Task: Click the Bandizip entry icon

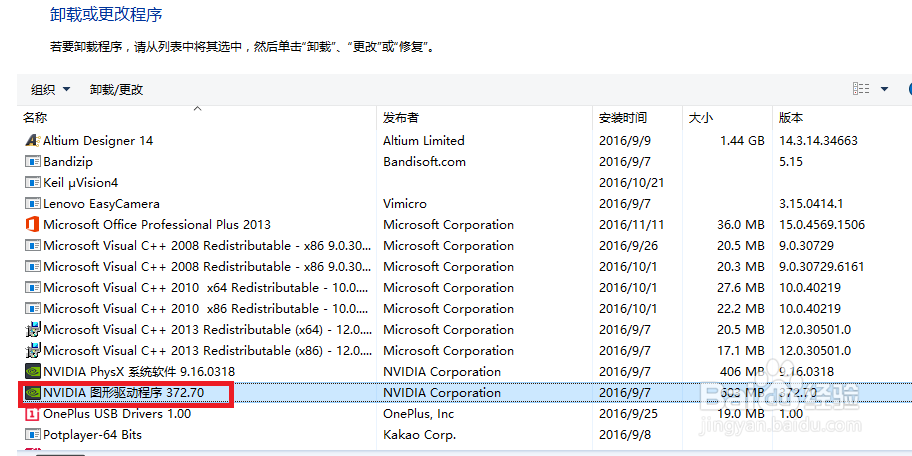Action: click(x=32, y=162)
